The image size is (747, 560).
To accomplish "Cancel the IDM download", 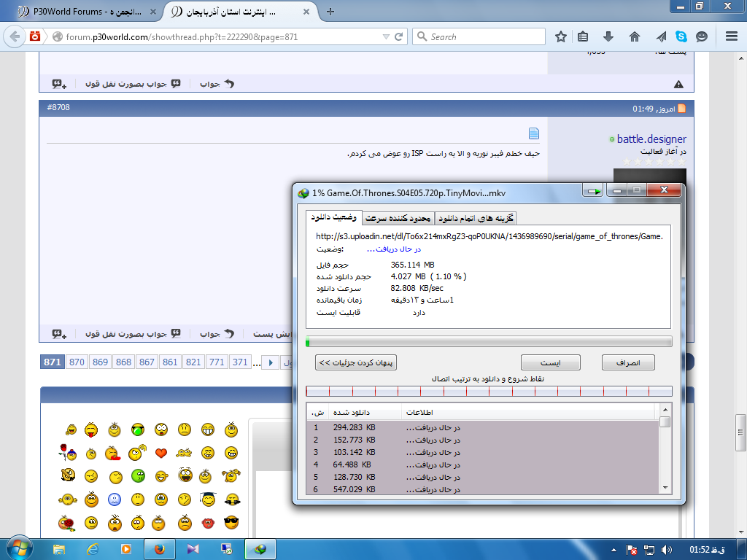I will [628, 363].
